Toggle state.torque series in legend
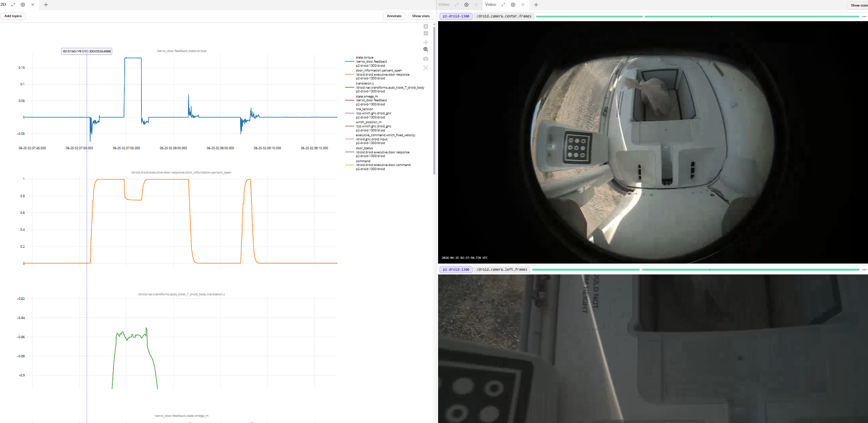 point(371,62)
